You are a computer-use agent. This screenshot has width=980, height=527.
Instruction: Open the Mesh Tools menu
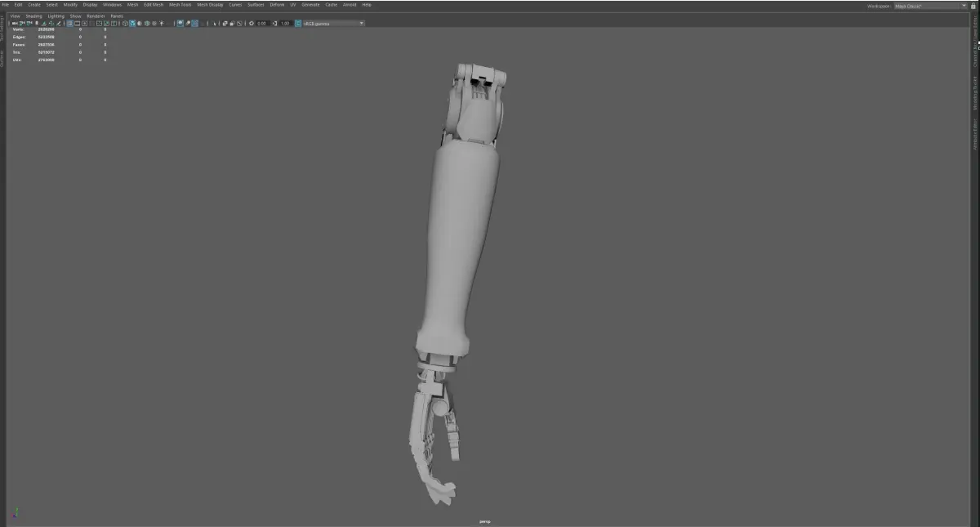pyautogui.click(x=180, y=5)
